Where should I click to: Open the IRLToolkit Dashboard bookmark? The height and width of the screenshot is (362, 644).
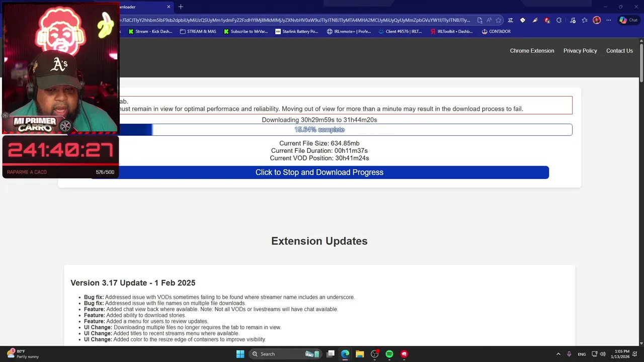point(452,31)
